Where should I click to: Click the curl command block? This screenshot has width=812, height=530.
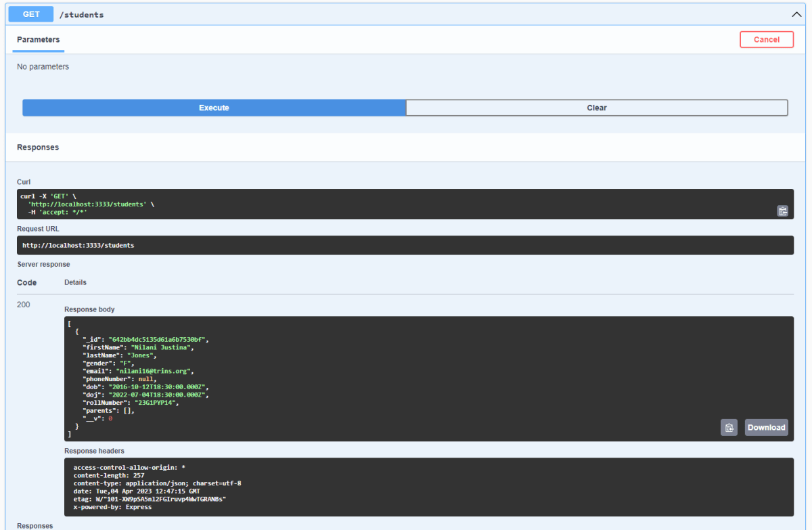[x=405, y=204]
